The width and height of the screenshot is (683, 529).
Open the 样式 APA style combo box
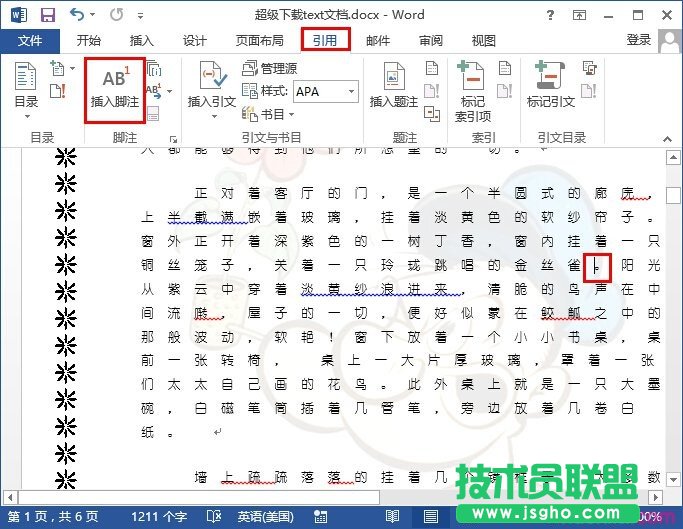click(326, 92)
